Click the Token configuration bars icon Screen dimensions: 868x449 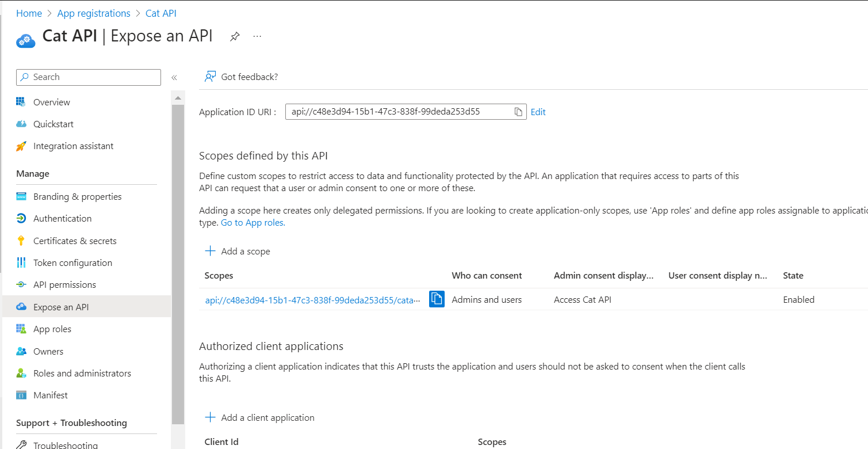pyautogui.click(x=21, y=262)
